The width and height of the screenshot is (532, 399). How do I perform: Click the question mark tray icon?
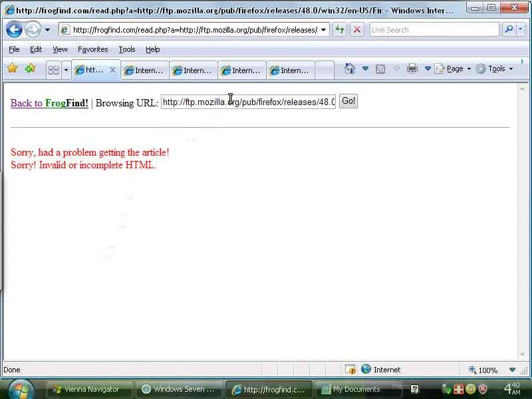pos(414,389)
